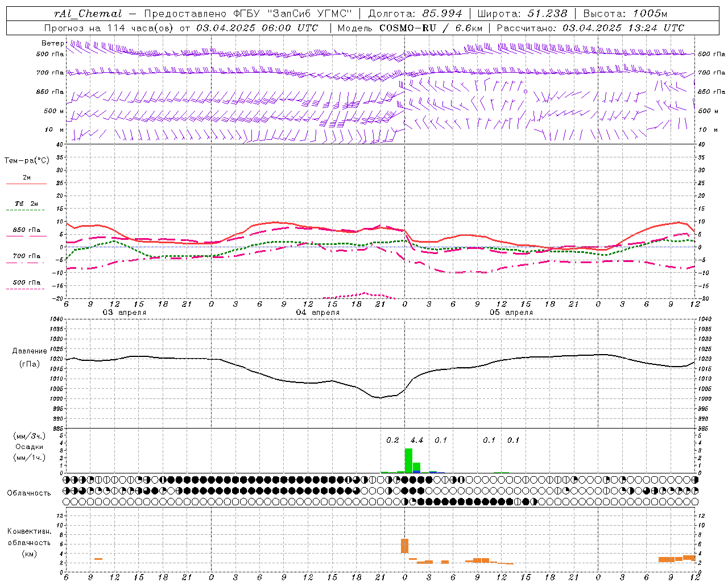Image resolution: width=728 pixels, height=582 pixels.
Task: Click the solid red line sample under 2м
Action: pyautogui.click(x=26, y=184)
